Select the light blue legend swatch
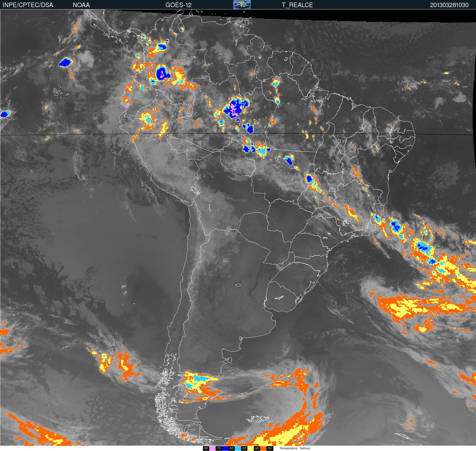 coord(238,448)
